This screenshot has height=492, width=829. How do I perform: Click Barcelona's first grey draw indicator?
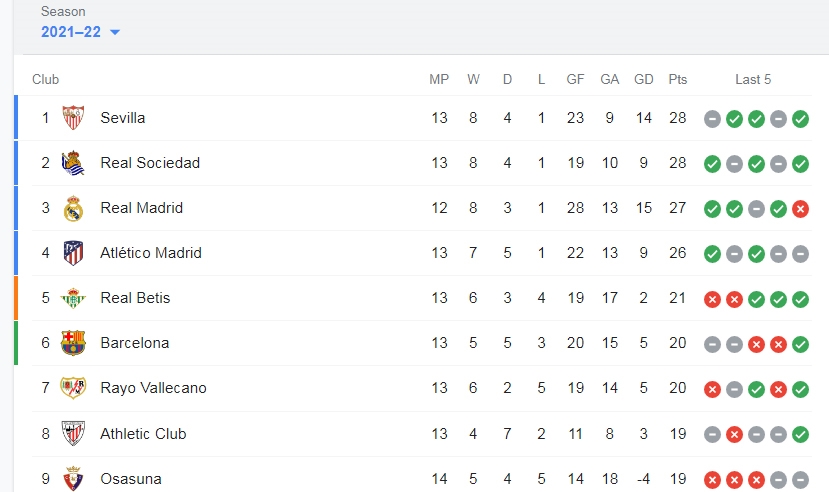tap(712, 345)
